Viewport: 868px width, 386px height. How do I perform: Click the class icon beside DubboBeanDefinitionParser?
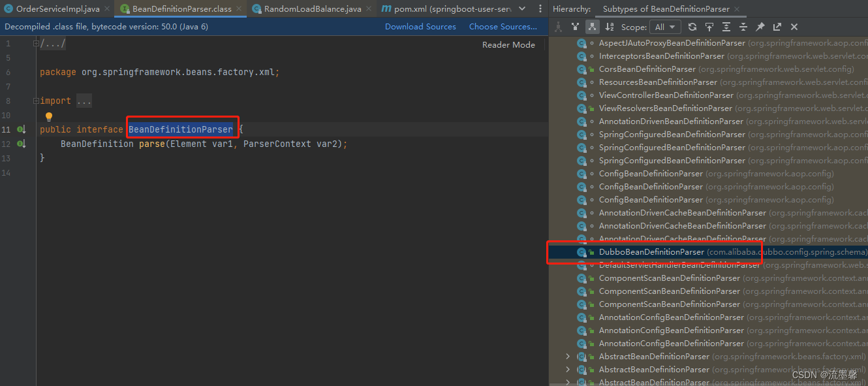(582, 252)
